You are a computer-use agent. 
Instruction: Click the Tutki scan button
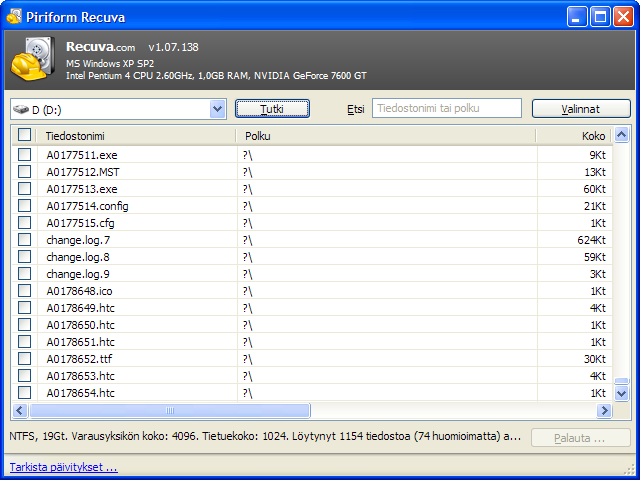coord(272,109)
